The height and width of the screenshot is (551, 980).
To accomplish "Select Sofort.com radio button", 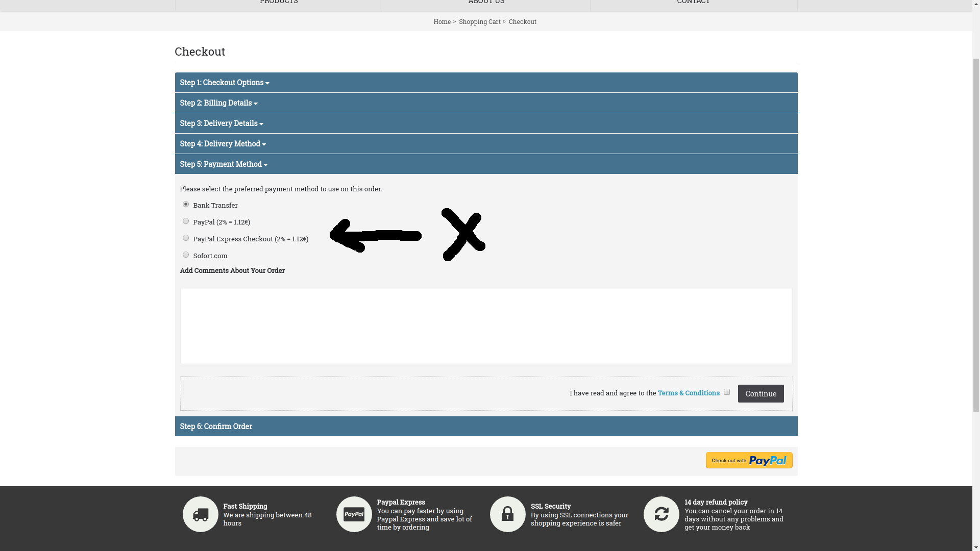I will (x=185, y=254).
